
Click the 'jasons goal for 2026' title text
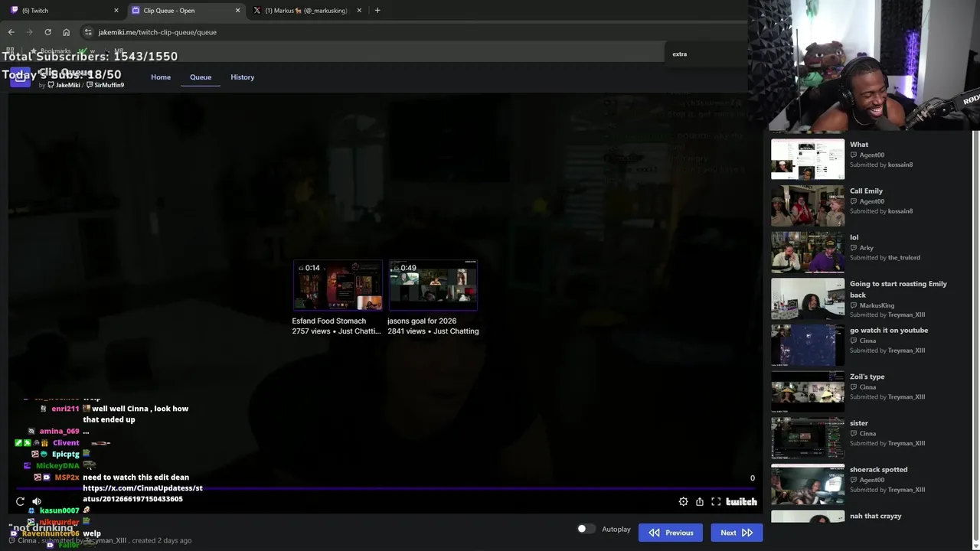click(422, 321)
